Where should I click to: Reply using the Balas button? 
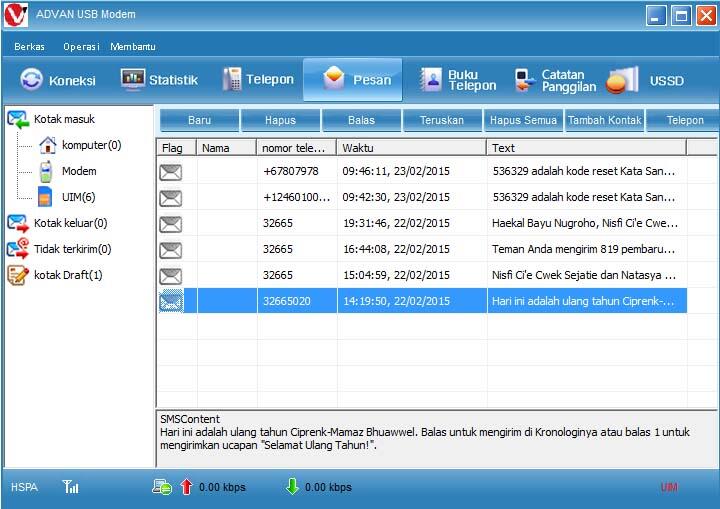pos(361,120)
